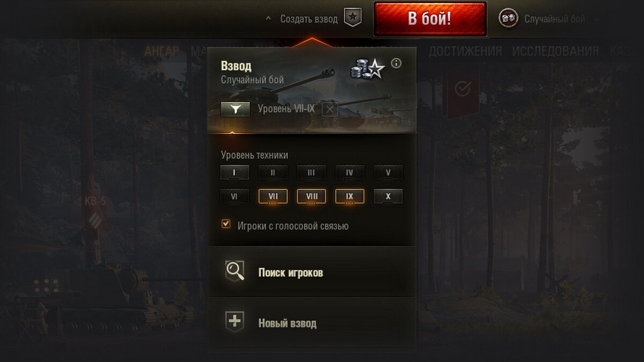This screenshot has height=362, width=644.
Task: Click the plus shield Новый взвод icon
Action: (x=235, y=322)
